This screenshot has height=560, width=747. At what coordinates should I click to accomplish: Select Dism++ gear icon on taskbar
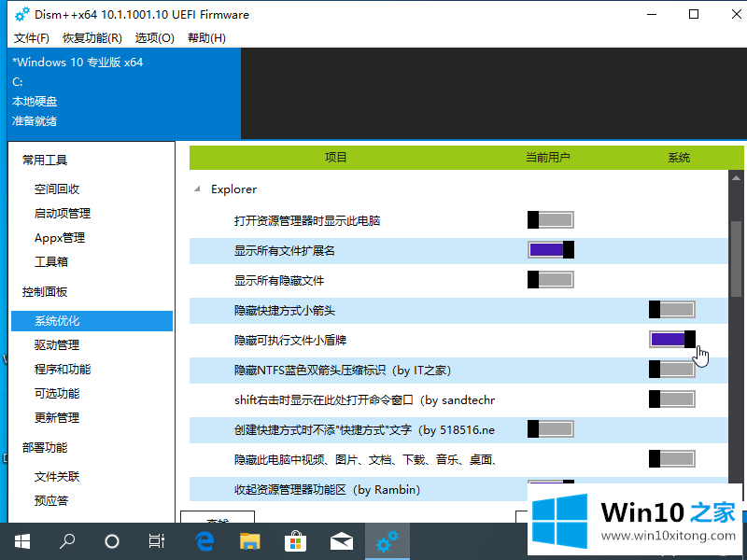tap(388, 541)
